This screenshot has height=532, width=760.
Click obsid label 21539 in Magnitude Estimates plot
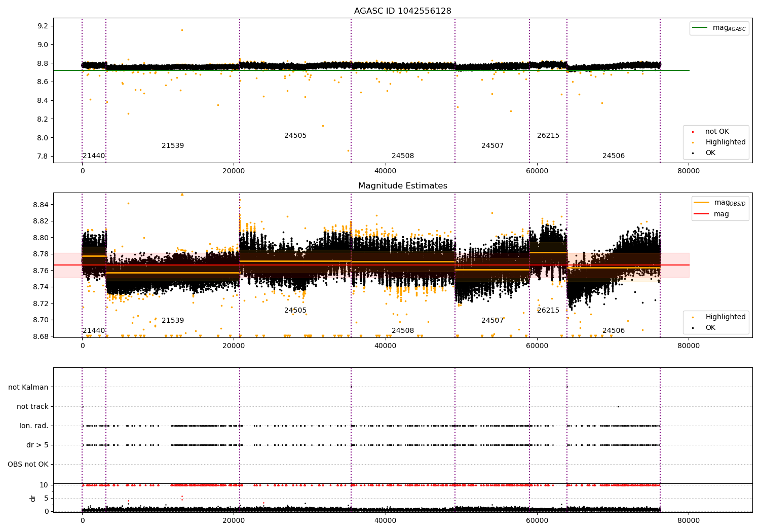(x=173, y=321)
